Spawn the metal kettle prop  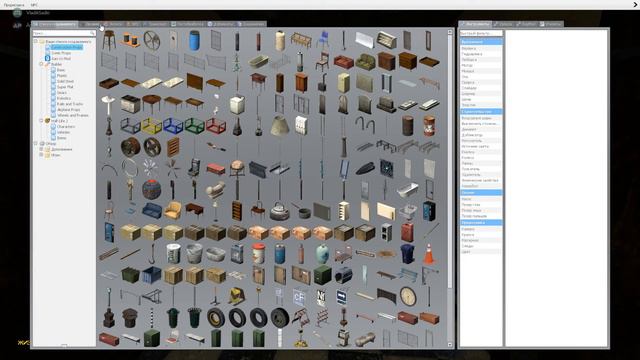[x=280, y=211]
